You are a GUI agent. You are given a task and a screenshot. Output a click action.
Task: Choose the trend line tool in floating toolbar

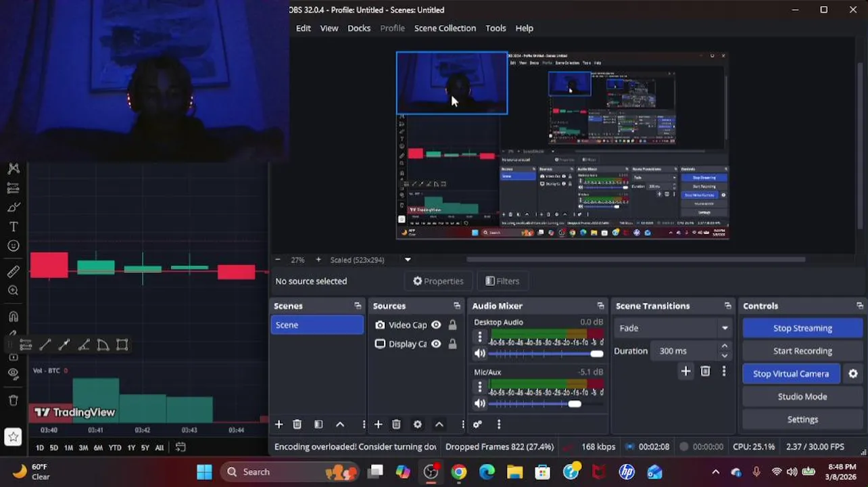coord(45,345)
